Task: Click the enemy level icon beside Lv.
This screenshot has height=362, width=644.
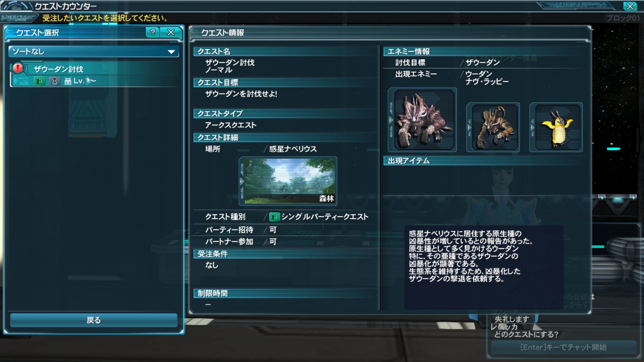Action: pos(68,81)
